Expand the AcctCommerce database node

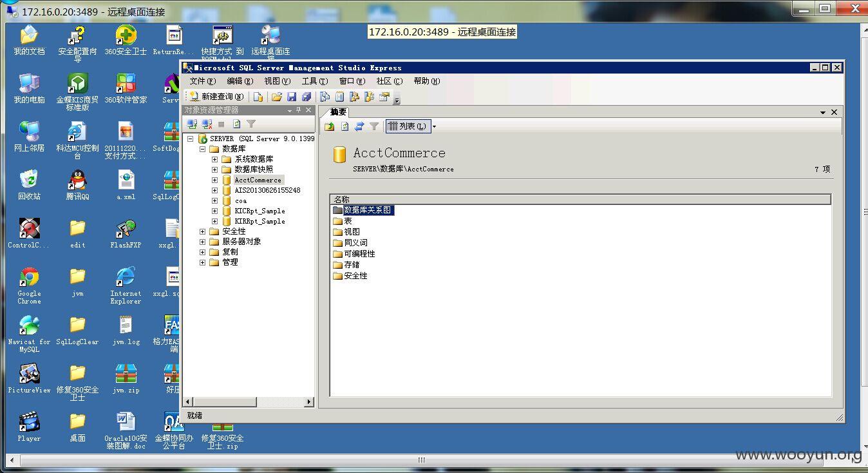point(214,180)
